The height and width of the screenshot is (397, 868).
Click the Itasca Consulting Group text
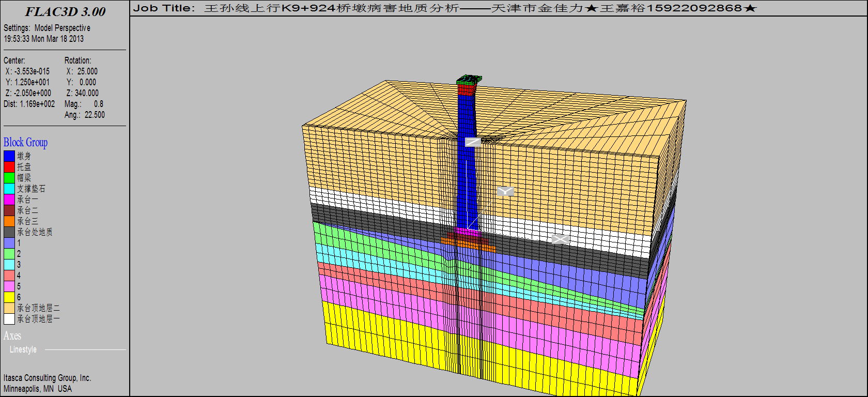pyautogui.click(x=47, y=378)
